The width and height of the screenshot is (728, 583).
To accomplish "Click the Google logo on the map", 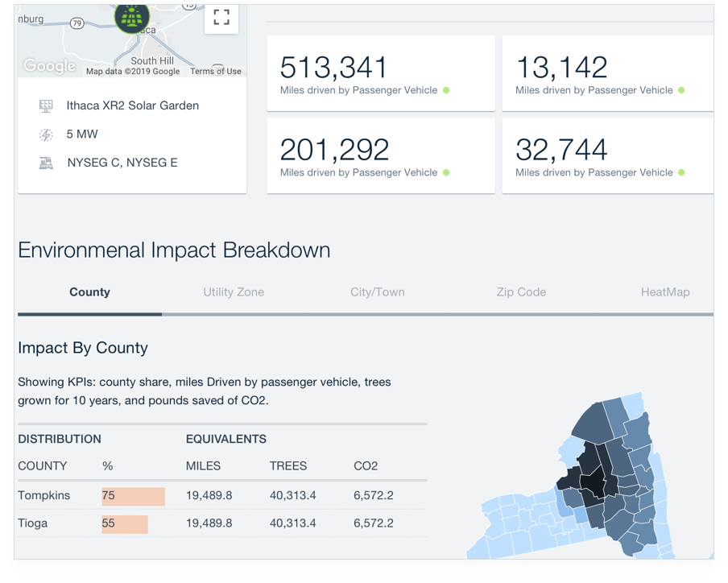I will (49, 66).
